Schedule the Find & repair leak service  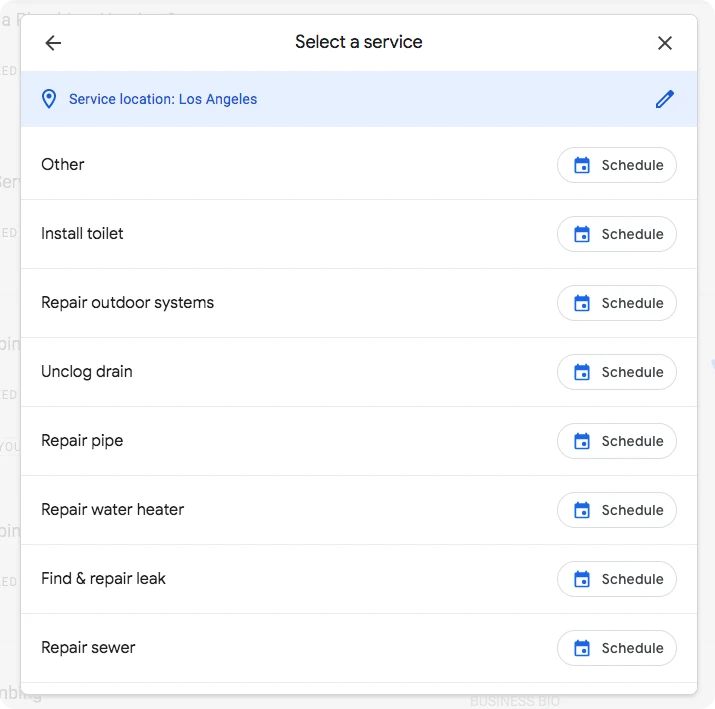coord(617,579)
